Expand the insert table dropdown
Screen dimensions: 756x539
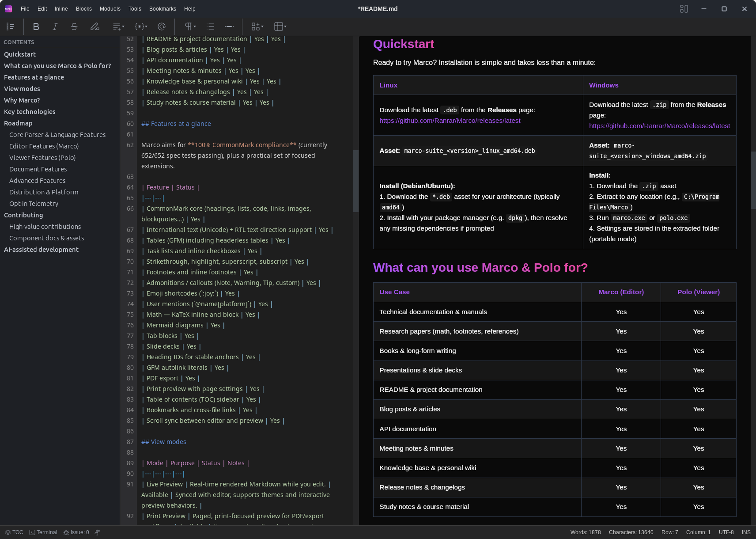point(280,27)
